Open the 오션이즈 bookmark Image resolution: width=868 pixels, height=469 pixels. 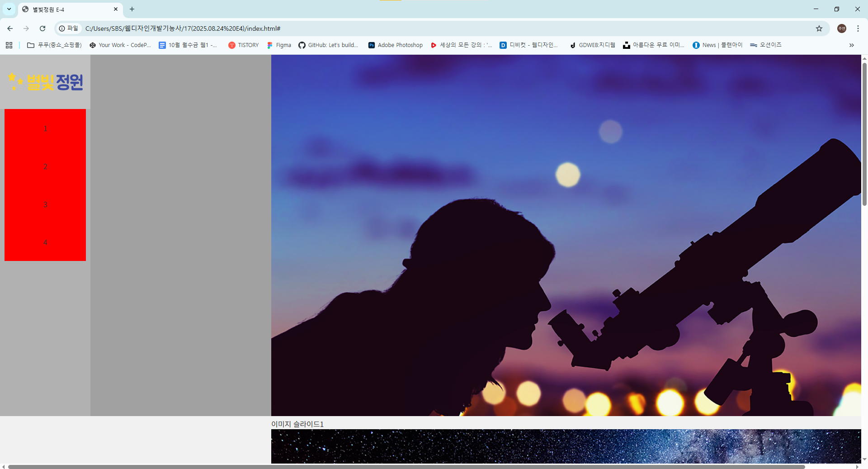[x=766, y=45]
